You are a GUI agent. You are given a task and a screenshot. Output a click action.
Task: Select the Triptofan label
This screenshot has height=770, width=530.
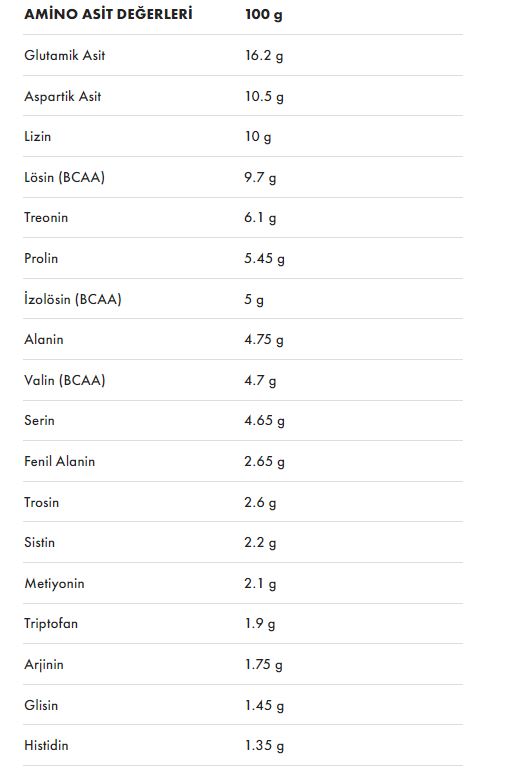[51, 624]
